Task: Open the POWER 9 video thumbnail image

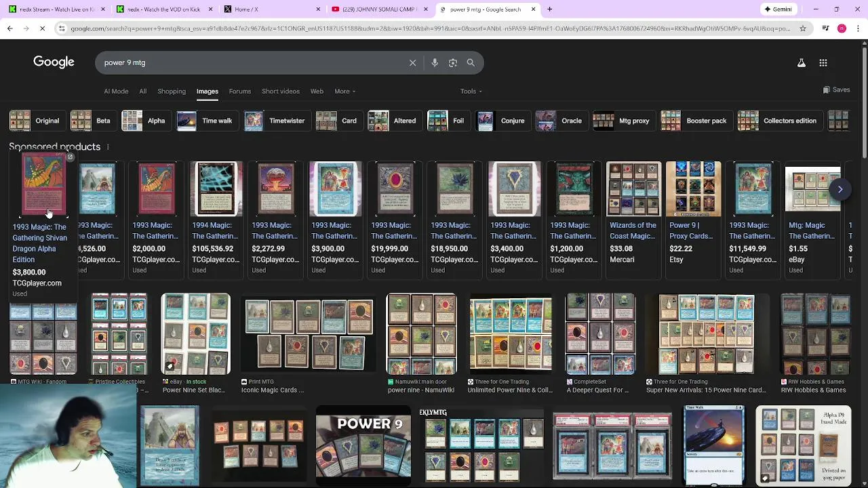Action: click(x=363, y=445)
